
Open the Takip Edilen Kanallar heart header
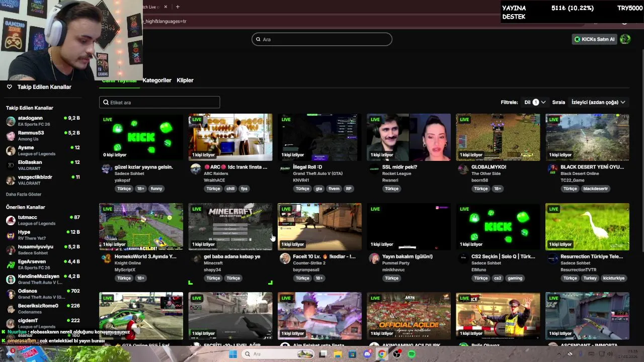pos(39,87)
